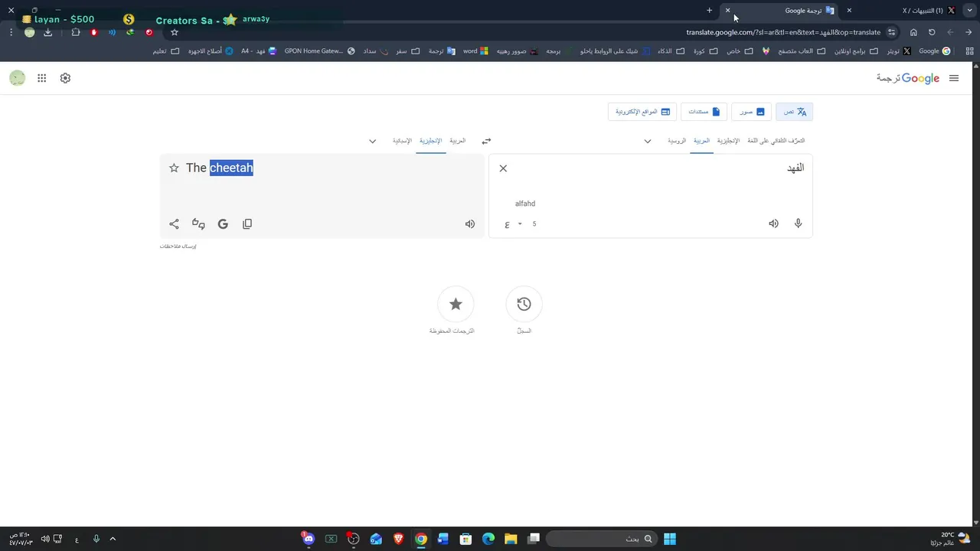980x551 pixels.
Task: Open the Google Translate main menu
Action: pyautogui.click(x=953, y=78)
